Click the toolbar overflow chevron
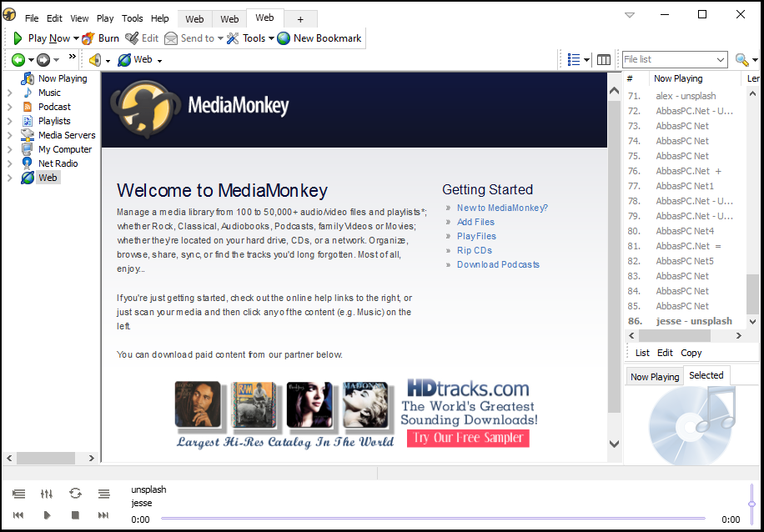The height and width of the screenshot is (532, 764). click(x=72, y=57)
